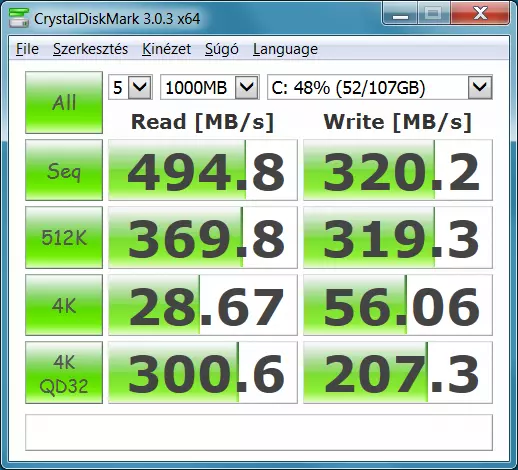Open the Súgó help menu
This screenshot has width=518, height=470.
(x=222, y=49)
